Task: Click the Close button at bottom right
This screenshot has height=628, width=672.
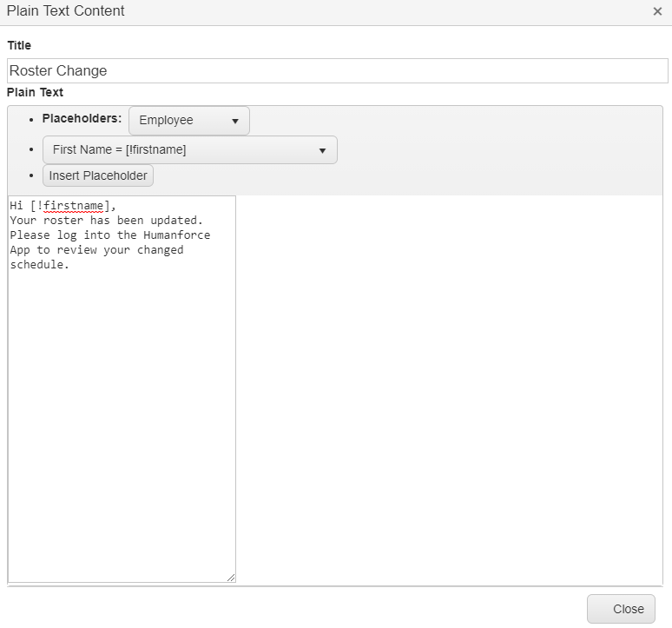Action: 620,609
